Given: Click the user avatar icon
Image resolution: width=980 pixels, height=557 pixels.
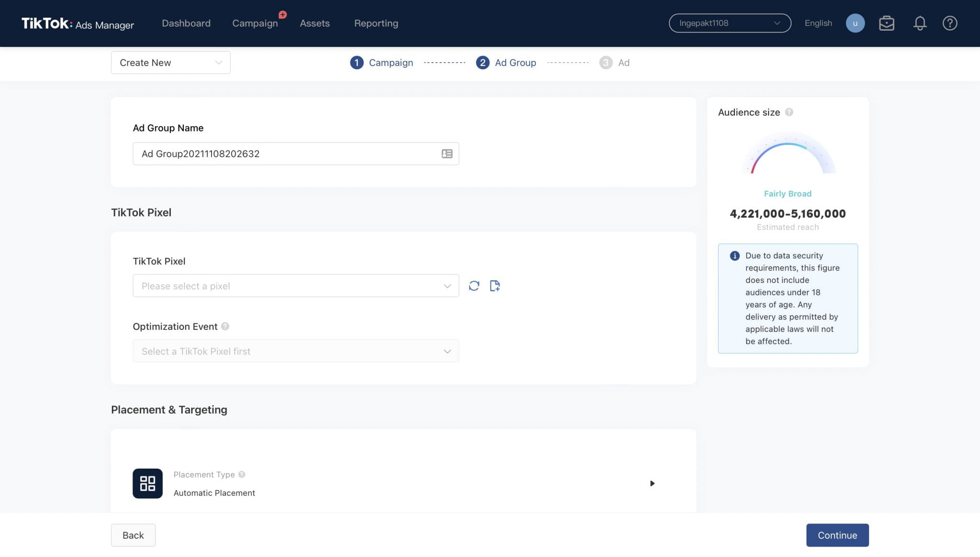Looking at the screenshot, I should point(855,23).
